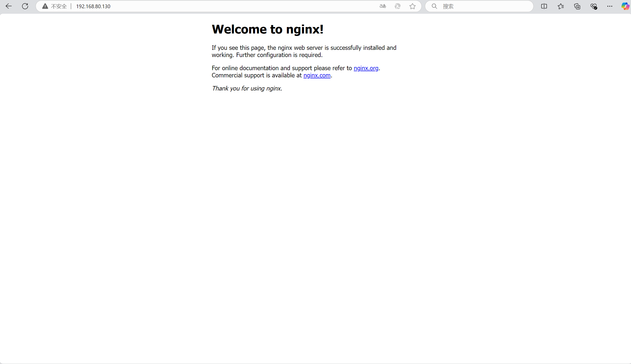
Task: Follow the nginx.org link
Action: pos(366,68)
